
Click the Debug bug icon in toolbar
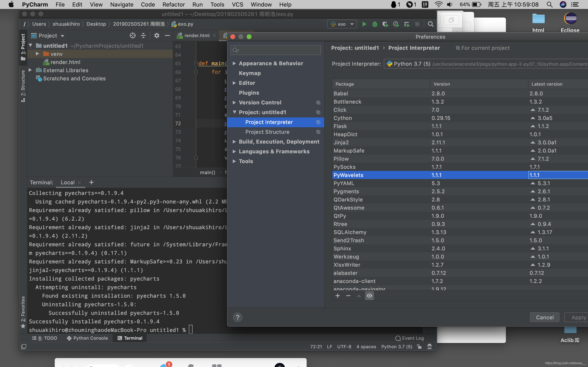[x=375, y=24]
